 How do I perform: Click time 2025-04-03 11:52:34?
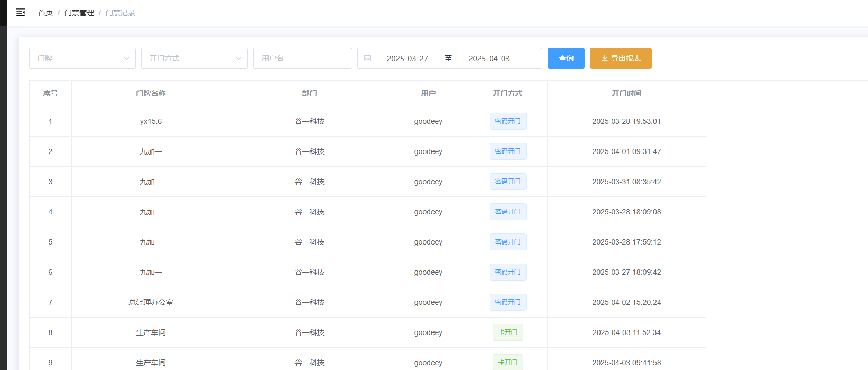(x=626, y=332)
